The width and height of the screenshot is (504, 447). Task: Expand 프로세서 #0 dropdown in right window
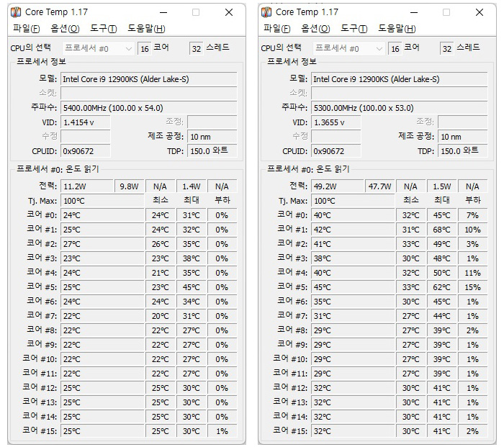(348, 48)
